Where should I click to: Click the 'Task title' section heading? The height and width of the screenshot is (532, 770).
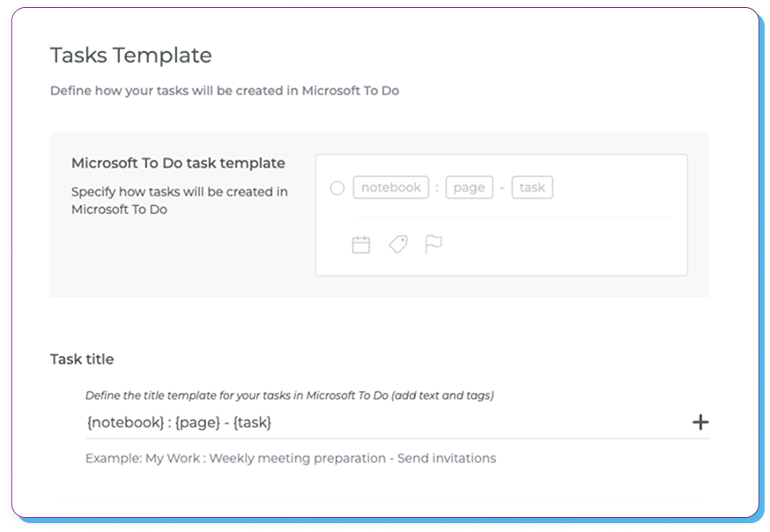82,359
